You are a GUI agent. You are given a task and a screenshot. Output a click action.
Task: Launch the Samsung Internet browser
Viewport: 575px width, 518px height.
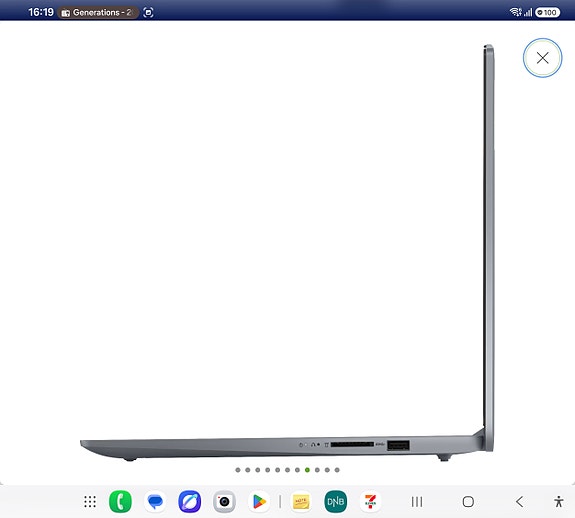click(190, 502)
